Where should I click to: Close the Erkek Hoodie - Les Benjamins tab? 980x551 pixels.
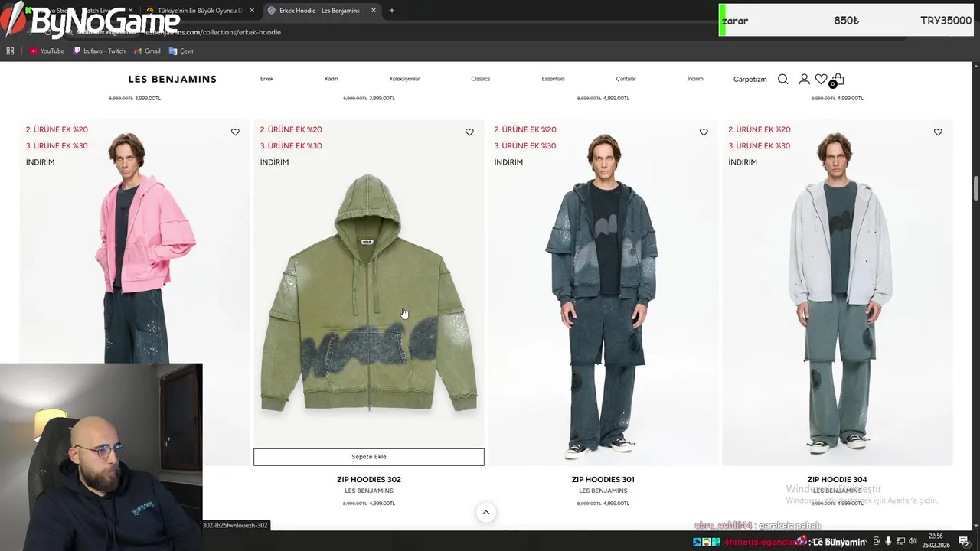tap(374, 11)
